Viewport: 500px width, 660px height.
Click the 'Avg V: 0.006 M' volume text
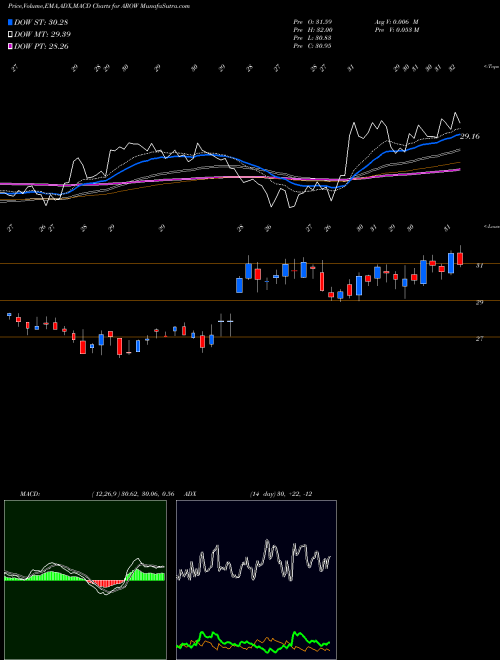[x=396, y=22]
